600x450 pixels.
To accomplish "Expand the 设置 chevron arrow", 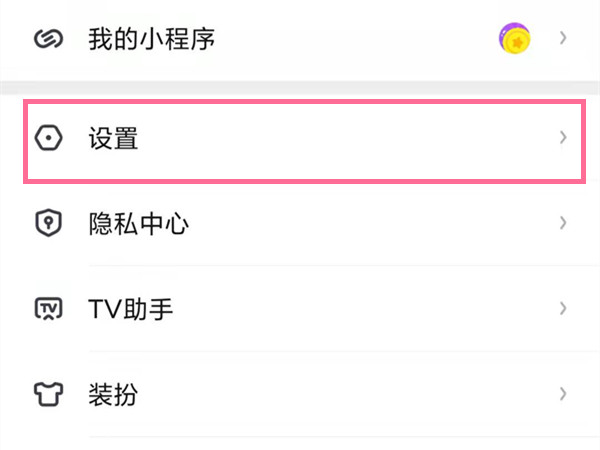I will (564, 138).
